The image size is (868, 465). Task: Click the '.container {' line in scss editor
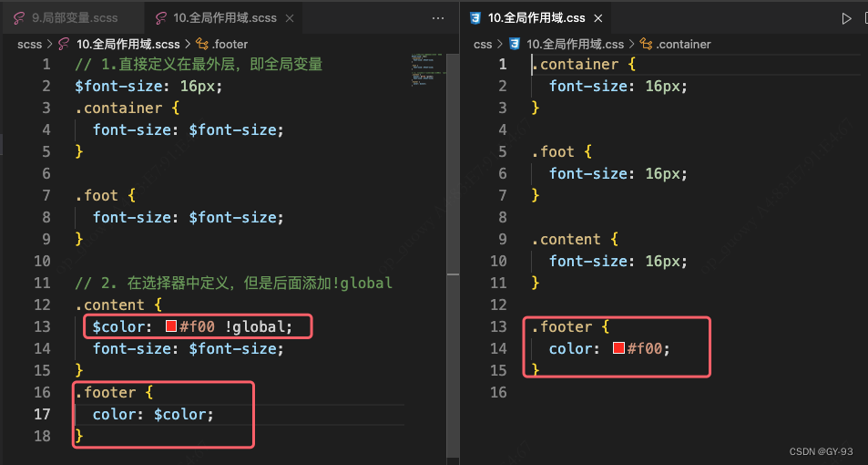(x=128, y=108)
